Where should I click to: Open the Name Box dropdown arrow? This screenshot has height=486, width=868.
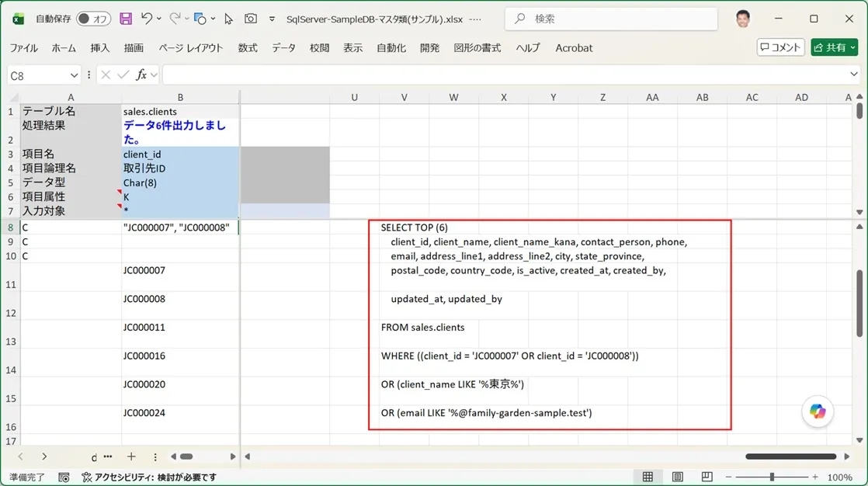click(x=74, y=75)
